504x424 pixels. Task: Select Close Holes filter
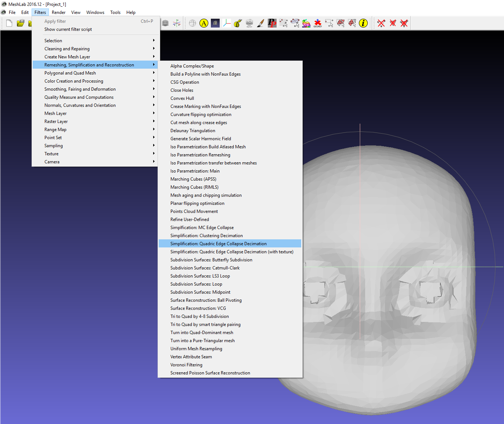230,90
